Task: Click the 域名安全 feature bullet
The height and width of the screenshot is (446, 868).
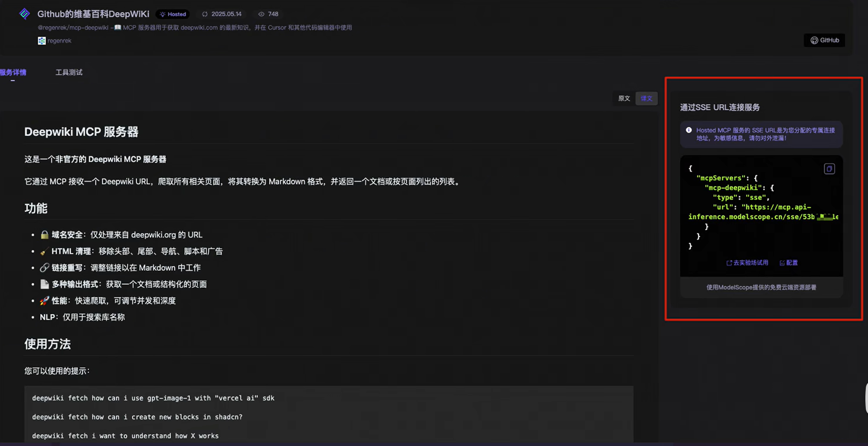Action: click(x=121, y=235)
